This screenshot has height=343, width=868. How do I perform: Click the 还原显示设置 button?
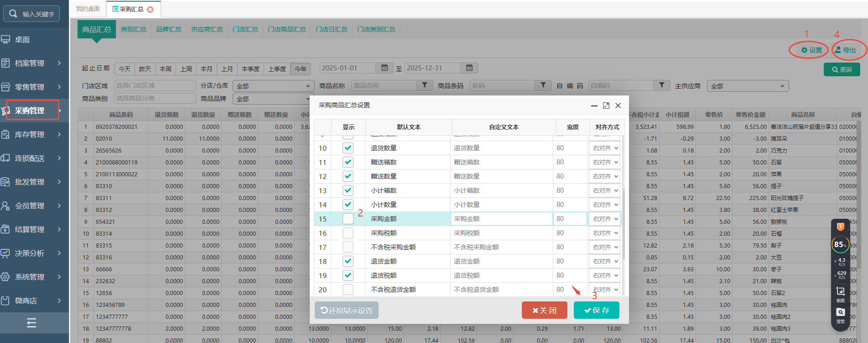coord(347,310)
